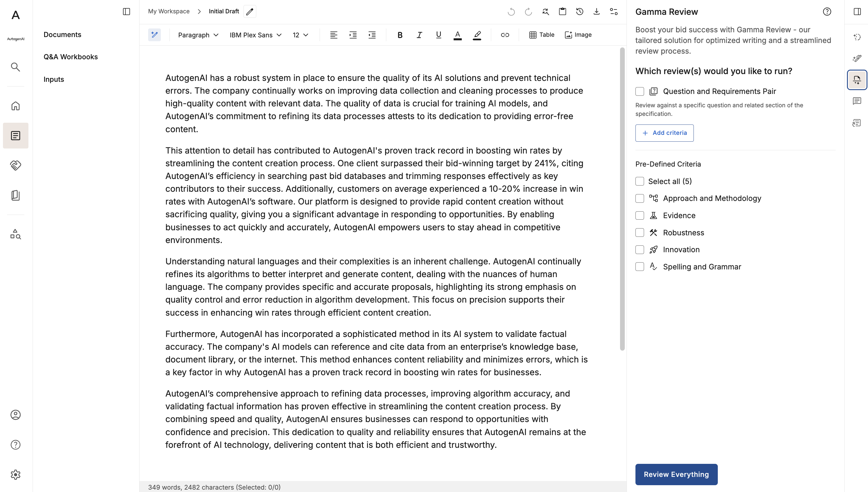Toggle italic formatting

pos(419,35)
